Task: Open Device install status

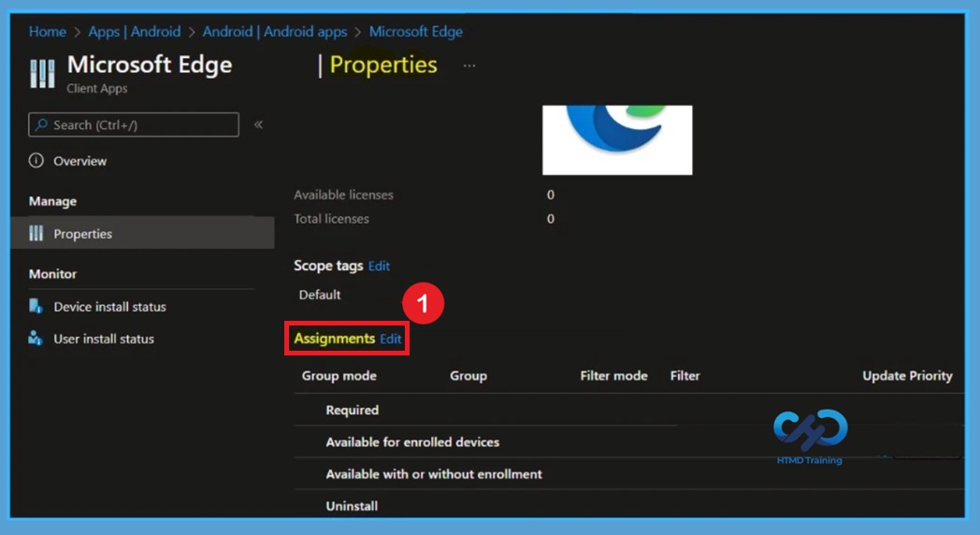Action: tap(109, 306)
